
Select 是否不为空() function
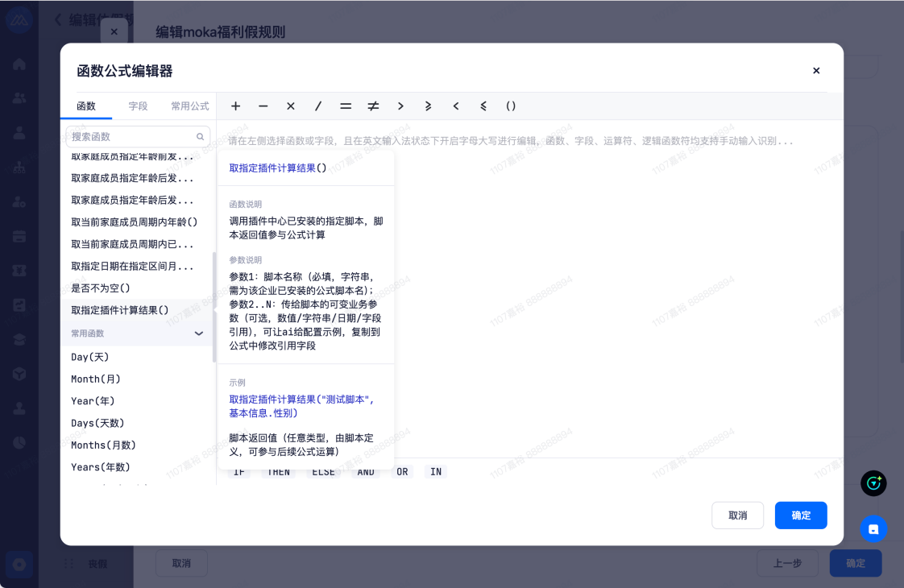pos(101,288)
